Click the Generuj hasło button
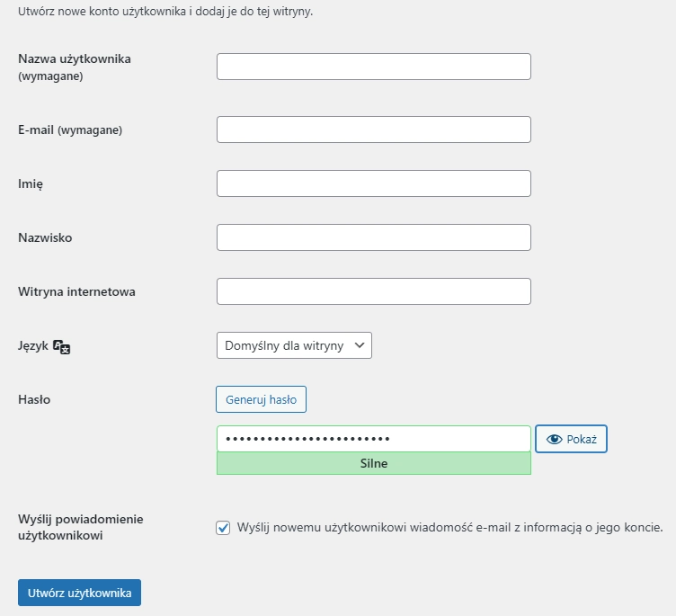This screenshot has height=616, width=676. 261,399
